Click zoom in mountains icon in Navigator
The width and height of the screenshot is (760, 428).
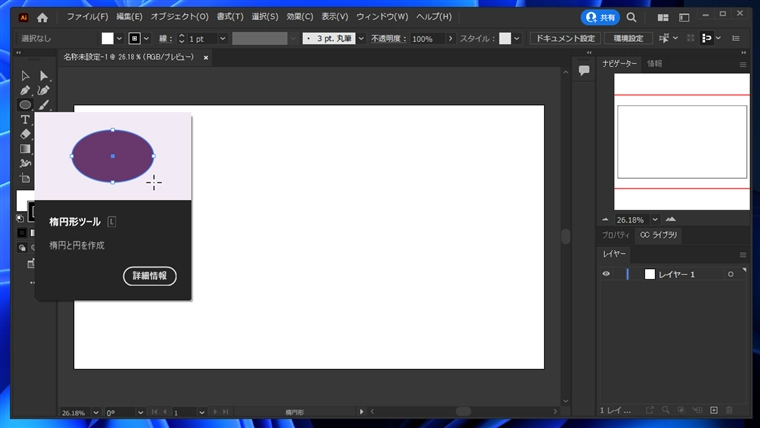point(671,220)
